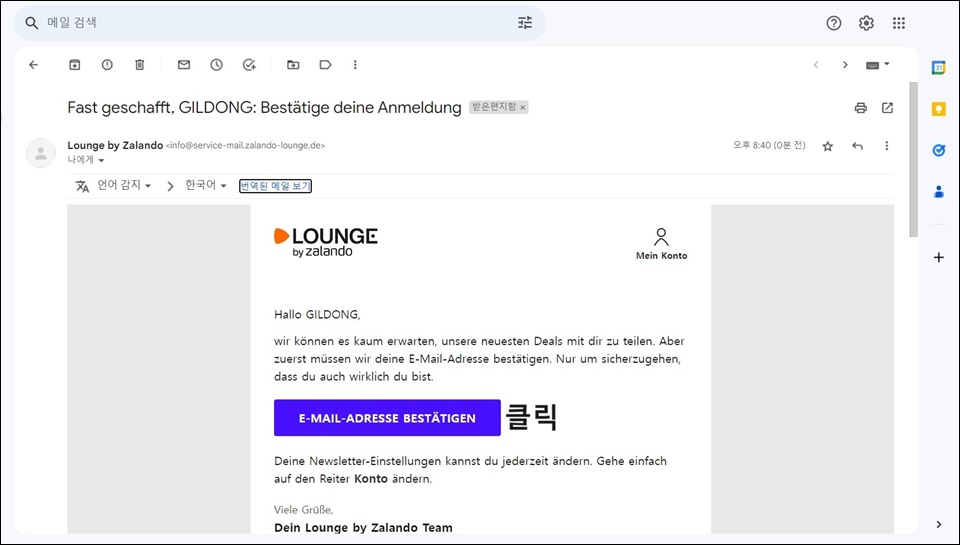Click the timestamp 오후 8:40
The image size is (960, 545).
(x=769, y=146)
